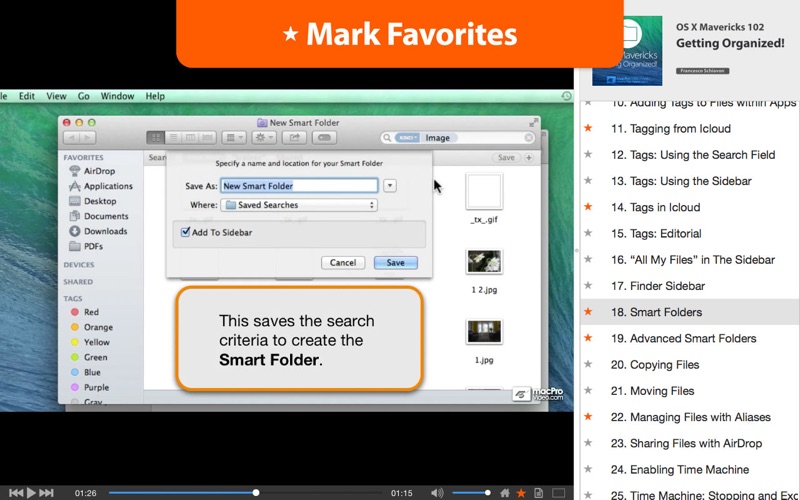Mark current video favorite in player bar

click(x=521, y=493)
